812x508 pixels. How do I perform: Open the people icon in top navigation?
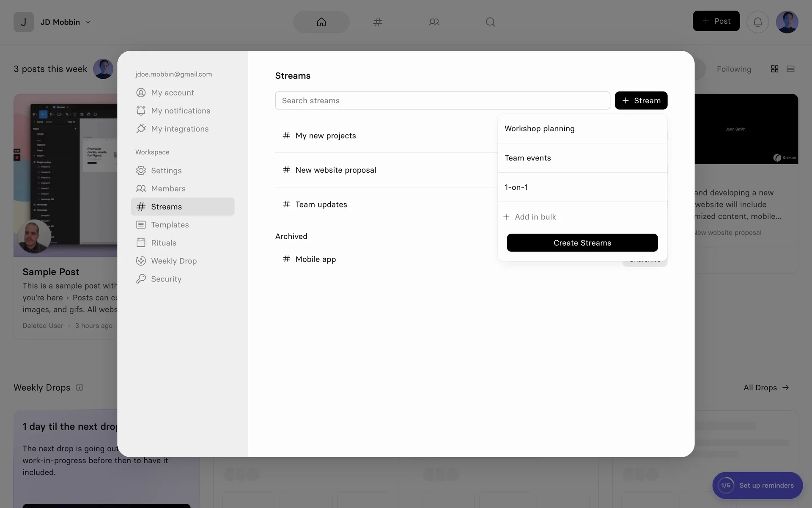click(434, 22)
